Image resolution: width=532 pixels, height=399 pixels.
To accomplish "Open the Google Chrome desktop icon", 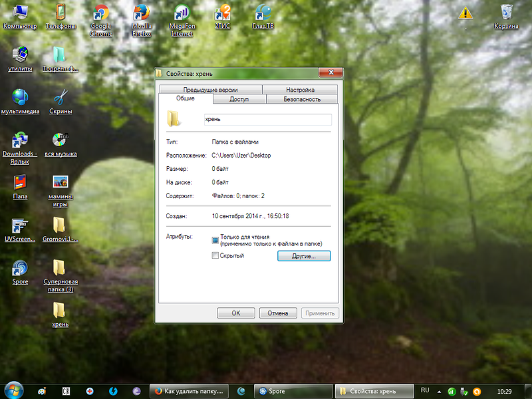I will (101, 13).
